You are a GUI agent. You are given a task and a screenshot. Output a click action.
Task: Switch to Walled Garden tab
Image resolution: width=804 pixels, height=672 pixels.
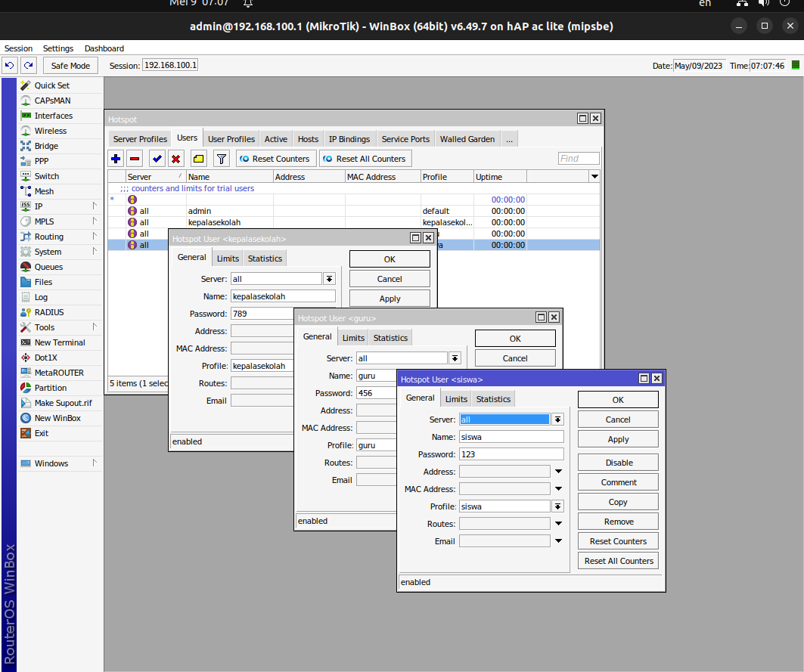click(467, 139)
